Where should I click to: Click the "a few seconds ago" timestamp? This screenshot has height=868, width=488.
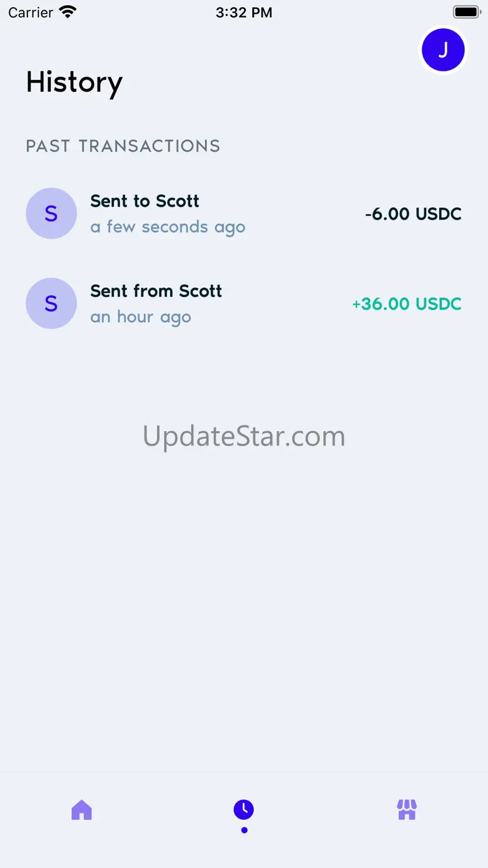[x=168, y=227]
